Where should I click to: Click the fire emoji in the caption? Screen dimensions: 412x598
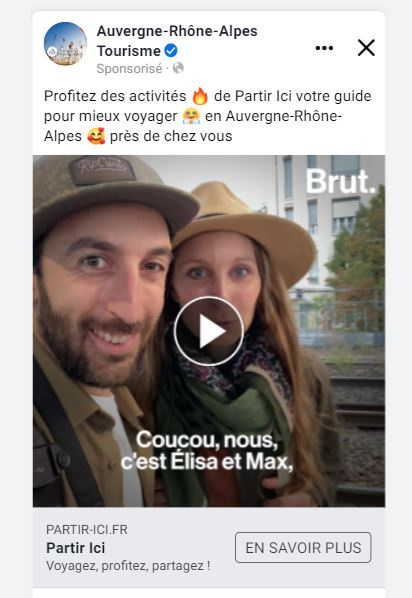coord(200,96)
